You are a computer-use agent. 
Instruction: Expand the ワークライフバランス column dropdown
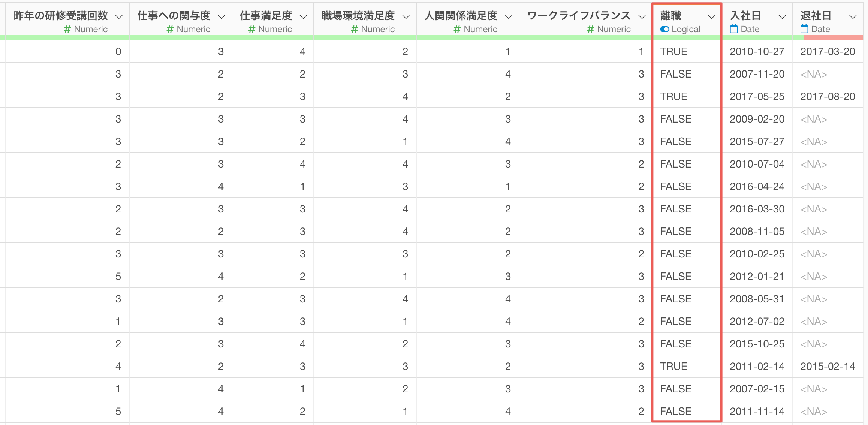point(642,16)
